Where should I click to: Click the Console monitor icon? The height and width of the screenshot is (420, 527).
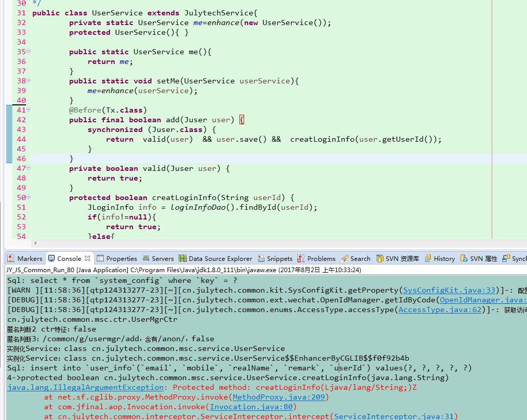52,258
